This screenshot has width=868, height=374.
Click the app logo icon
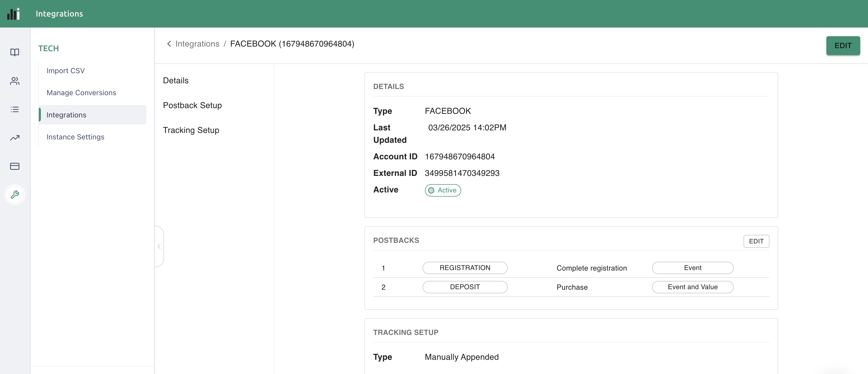pos(14,14)
